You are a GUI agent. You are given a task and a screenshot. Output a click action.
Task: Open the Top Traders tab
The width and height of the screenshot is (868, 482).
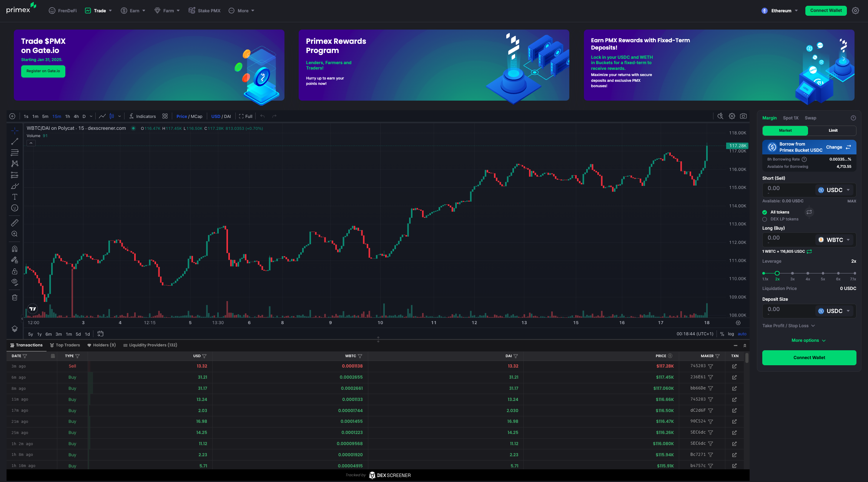point(65,345)
